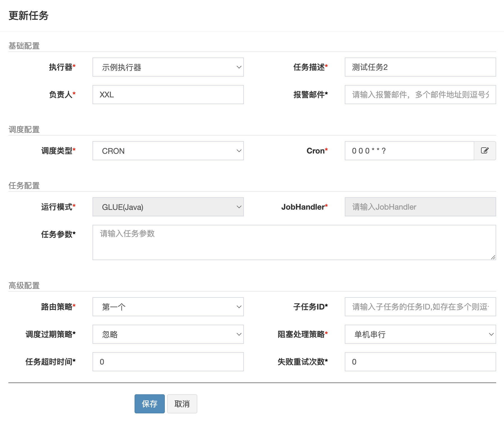The image size is (504, 426).
Task: Click the 失败重试次数 input field
Action: pos(420,362)
